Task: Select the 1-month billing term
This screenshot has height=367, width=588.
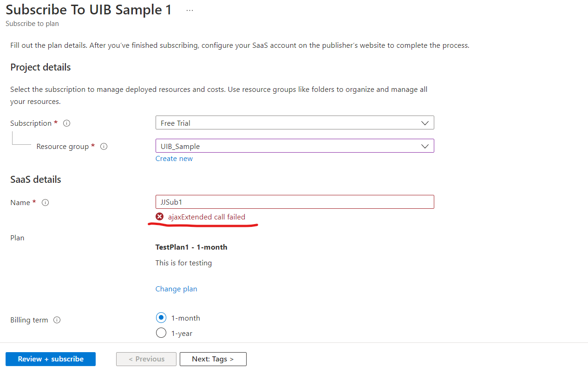Action: (161, 317)
